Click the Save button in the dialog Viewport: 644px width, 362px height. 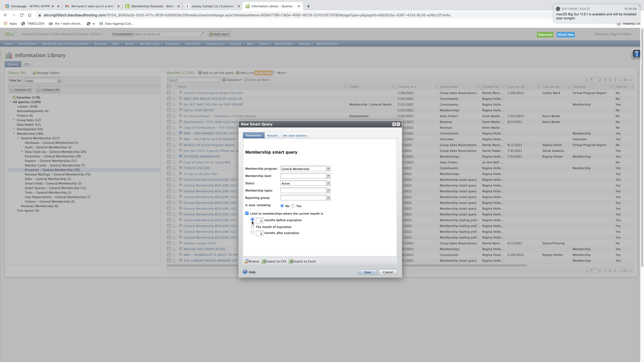[367, 272]
